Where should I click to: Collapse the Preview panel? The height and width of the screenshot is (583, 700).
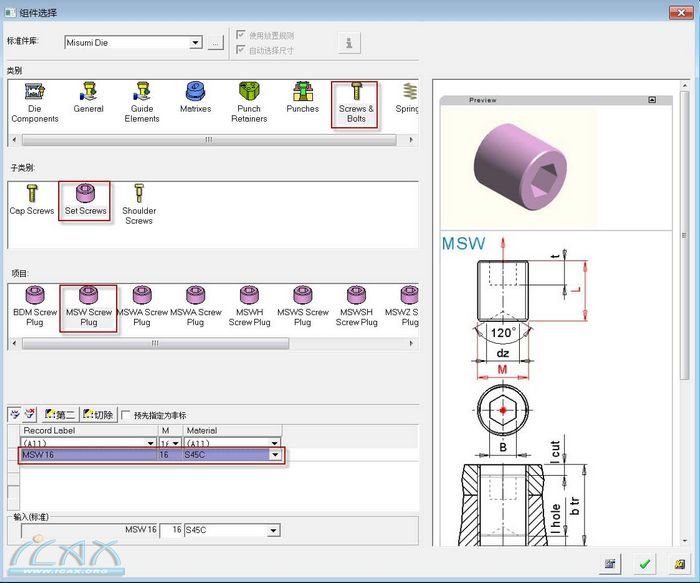[652, 100]
